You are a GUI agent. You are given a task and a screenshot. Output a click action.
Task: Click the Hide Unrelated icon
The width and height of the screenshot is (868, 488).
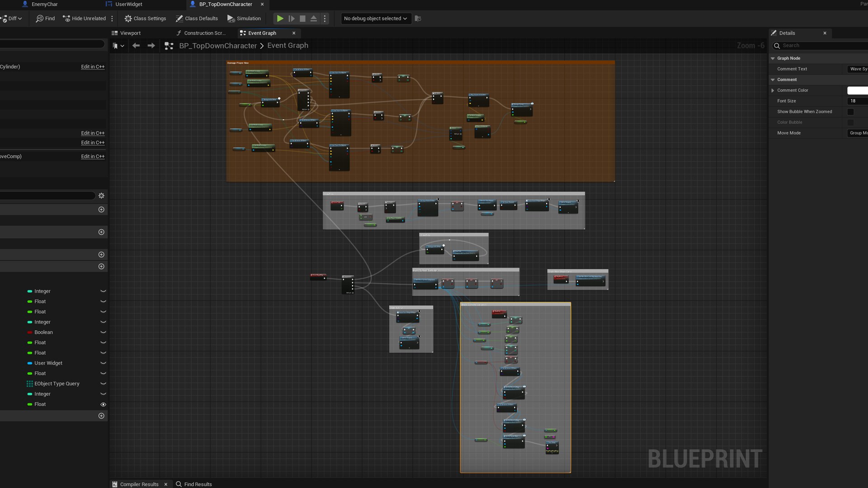click(x=66, y=19)
